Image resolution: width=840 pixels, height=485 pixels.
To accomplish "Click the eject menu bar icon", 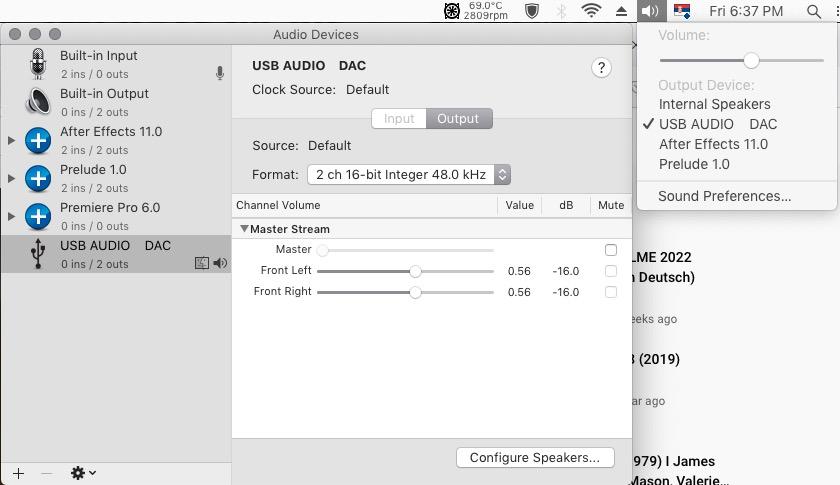I will tap(621, 11).
